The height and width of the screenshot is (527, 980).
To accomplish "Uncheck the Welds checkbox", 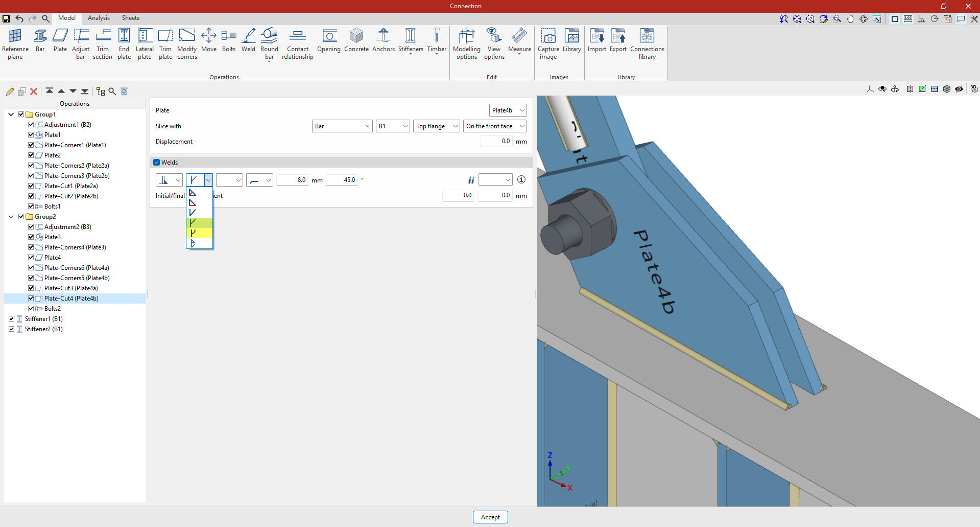I will (157, 163).
